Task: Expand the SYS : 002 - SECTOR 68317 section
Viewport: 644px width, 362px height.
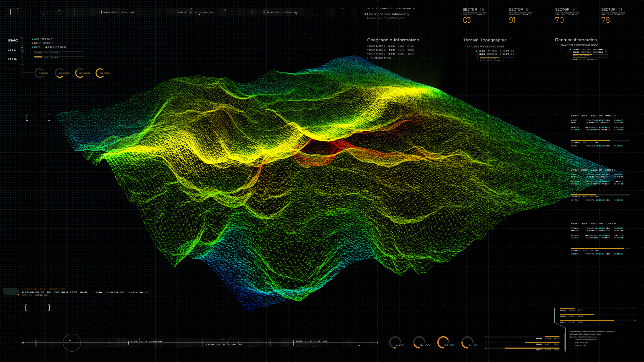Action: [x=593, y=170]
